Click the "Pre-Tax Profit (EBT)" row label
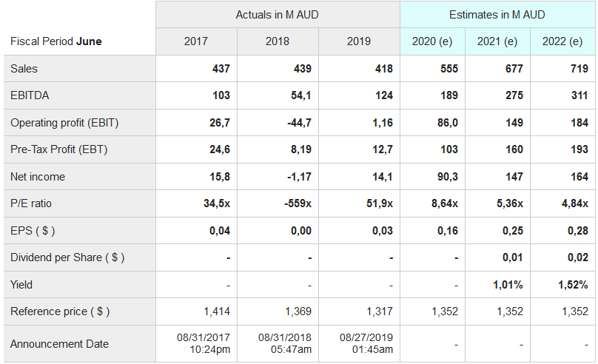Image resolution: width=598 pixels, height=364 pixels. (59, 149)
